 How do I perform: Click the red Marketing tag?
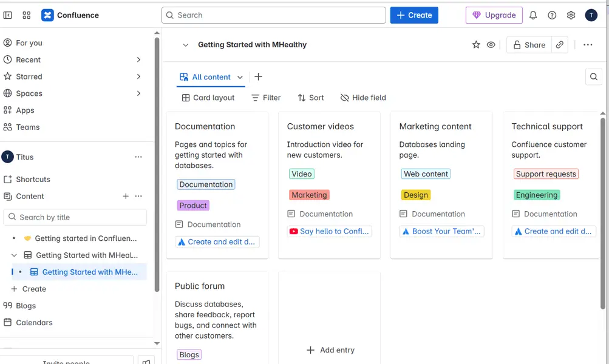click(x=309, y=195)
